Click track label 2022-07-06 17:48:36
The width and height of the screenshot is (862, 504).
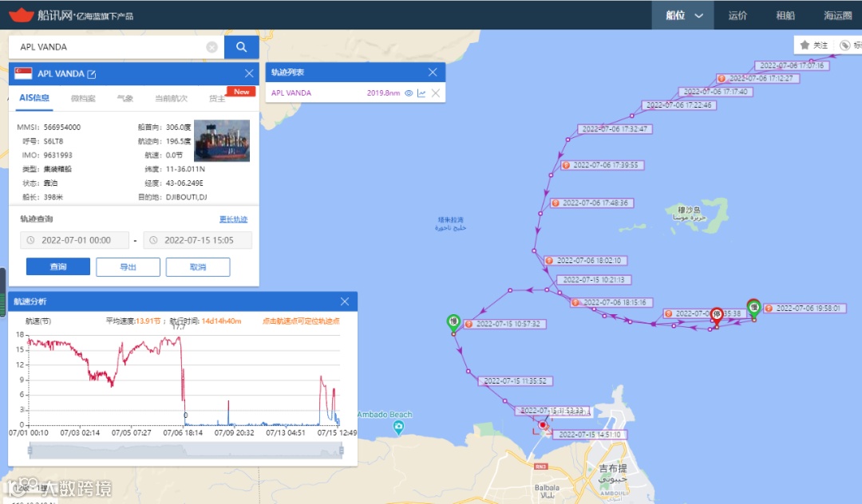pyautogui.click(x=592, y=203)
